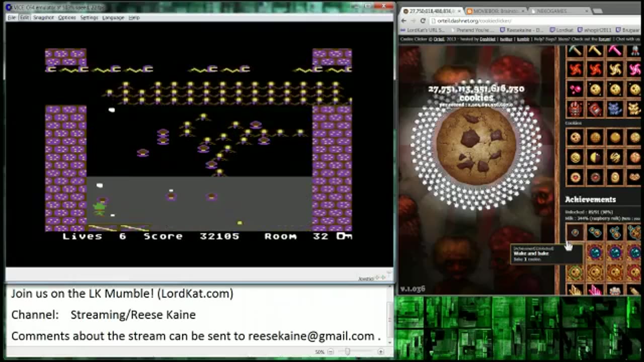The width and height of the screenshot is (644, 362).
Task: Follow the twitter link in page header
Action: pos(505,39)
